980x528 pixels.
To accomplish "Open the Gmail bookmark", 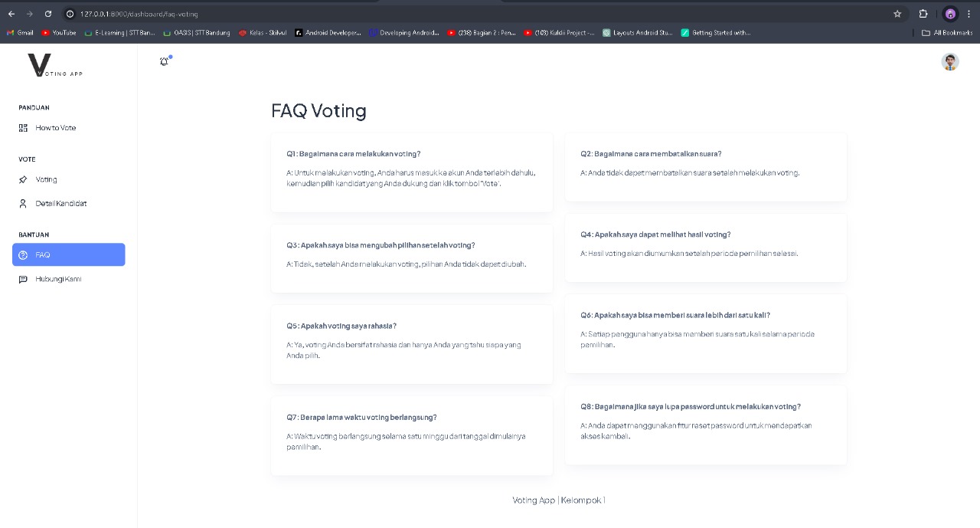I will (x=21, y=33).
